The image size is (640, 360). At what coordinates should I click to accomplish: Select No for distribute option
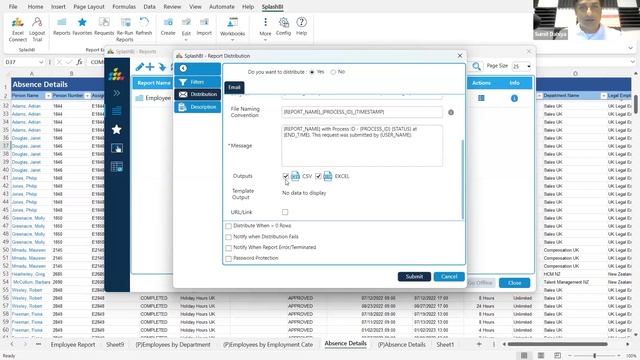[x=333, y=72]
